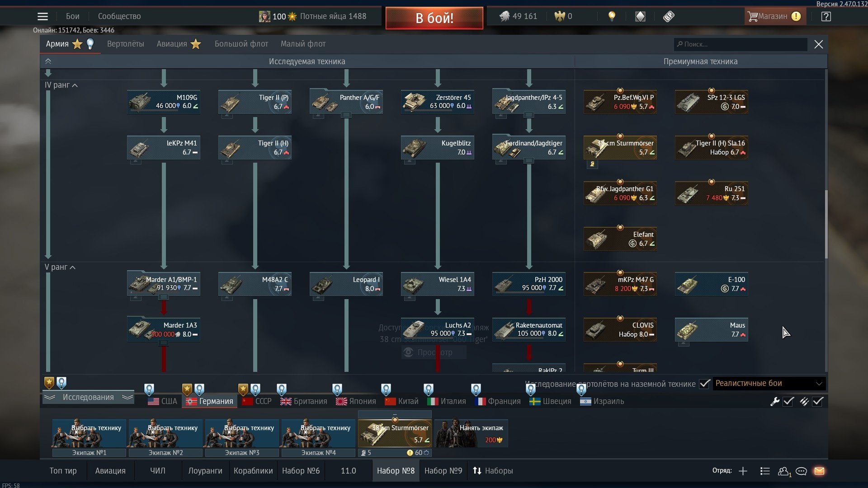The image size is (868, 488).
Task: Toggle the auto-repair wrench checkbox
Action: [x=788, y=401]
